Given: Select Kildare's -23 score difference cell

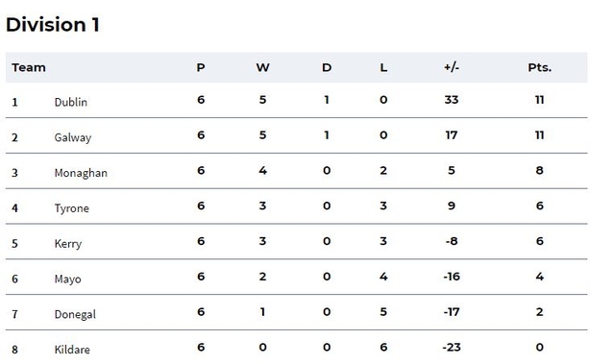Looking at the screenshot, I should (452, 347).
